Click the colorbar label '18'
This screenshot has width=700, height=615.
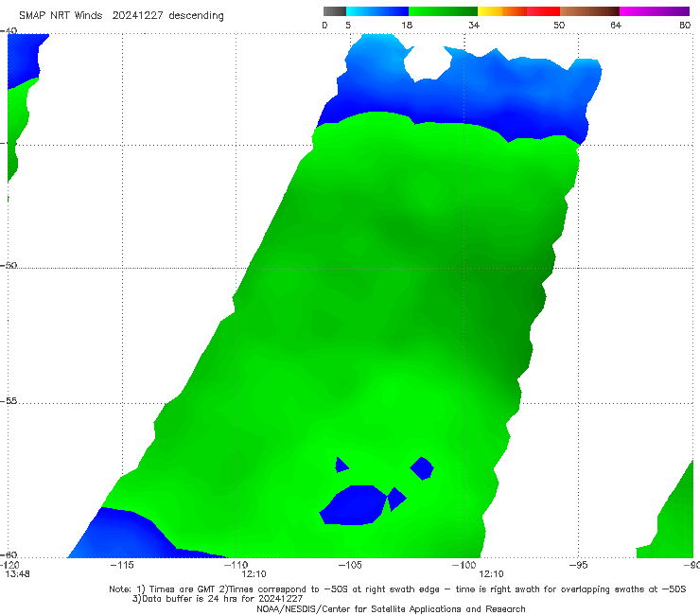[x=407, y=26]
